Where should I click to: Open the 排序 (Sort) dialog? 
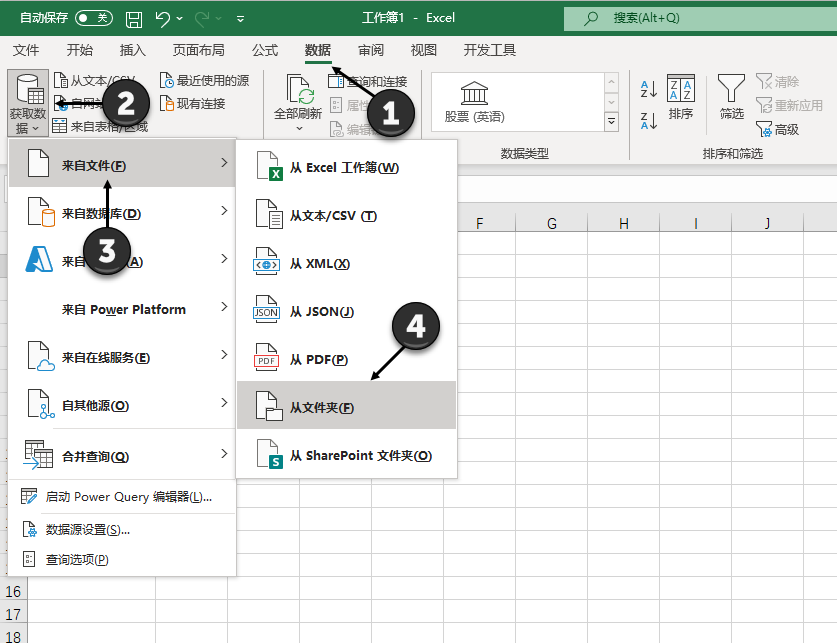pyautogui.click(x=681, y=97)
